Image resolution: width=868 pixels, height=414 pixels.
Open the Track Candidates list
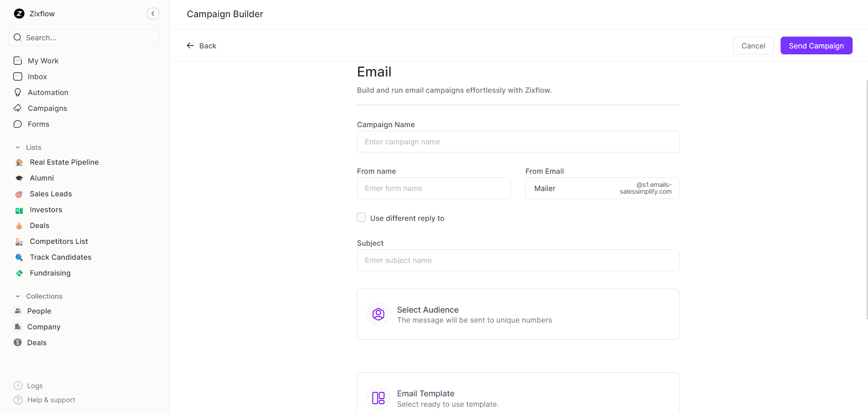pos(60,257)
